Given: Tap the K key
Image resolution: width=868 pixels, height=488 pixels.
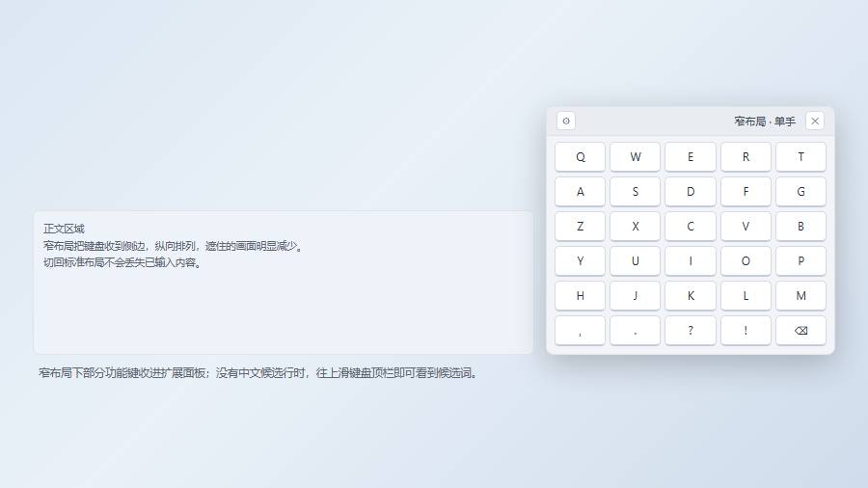Looking at the screenshot, I should (691, 295).
